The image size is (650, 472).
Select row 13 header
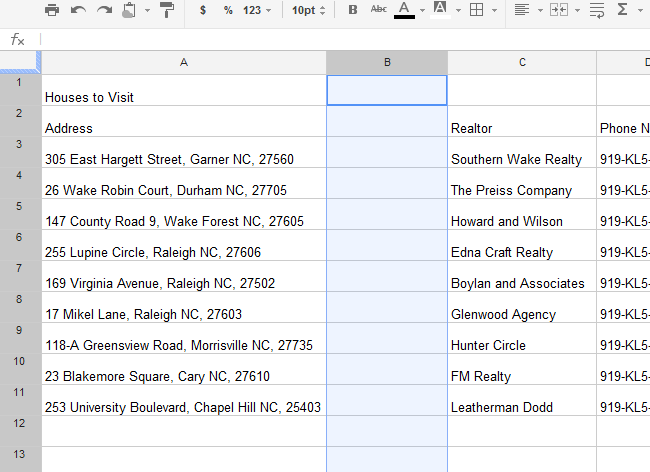20,460
